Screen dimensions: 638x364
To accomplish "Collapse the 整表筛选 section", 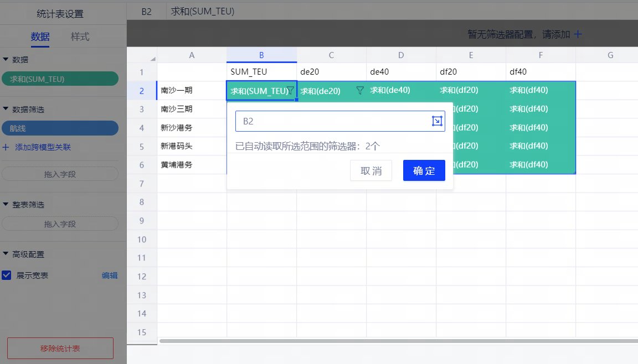I will click(6, 205).
